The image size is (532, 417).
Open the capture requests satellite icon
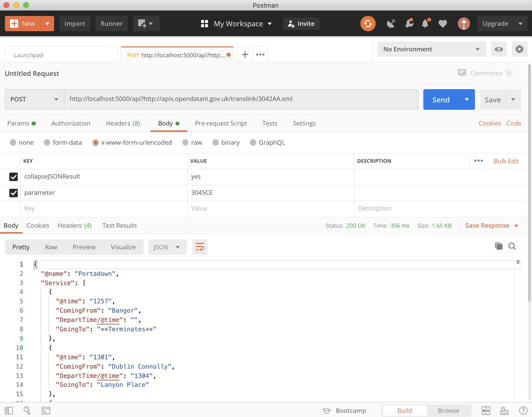[x=391, y=24]
